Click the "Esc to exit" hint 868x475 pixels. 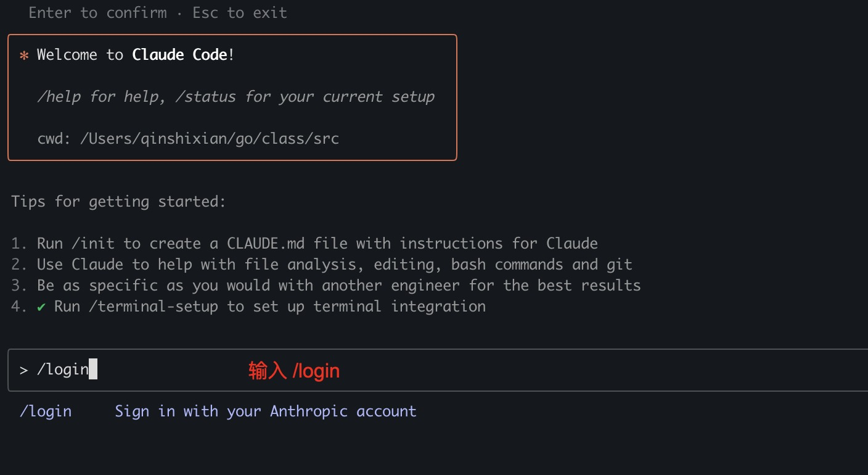pyautogui.click(x=240, y=13)
